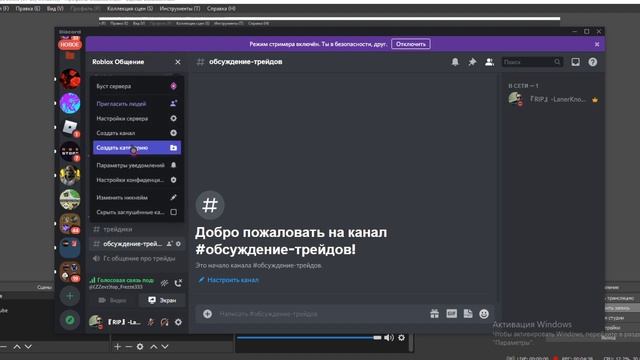Mute audio with OBS mixer speaker icon
The width and height of the screenshot is (640, 360).
coord(389,338)
